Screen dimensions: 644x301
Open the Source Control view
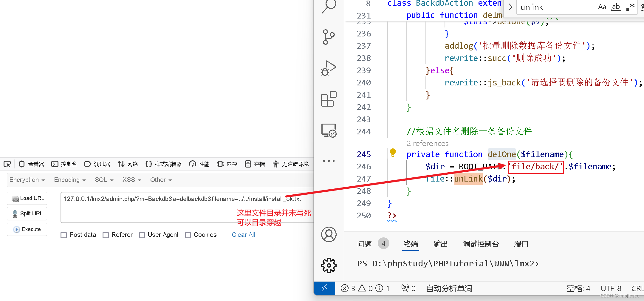click(x=328, y=37)
